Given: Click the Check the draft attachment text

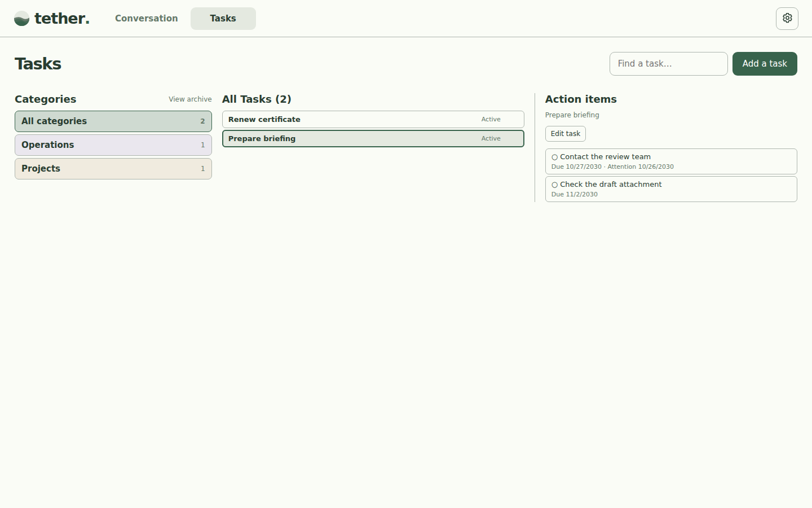Looking at the screenshot, I should pyautogui.click(x=611, y=185).
